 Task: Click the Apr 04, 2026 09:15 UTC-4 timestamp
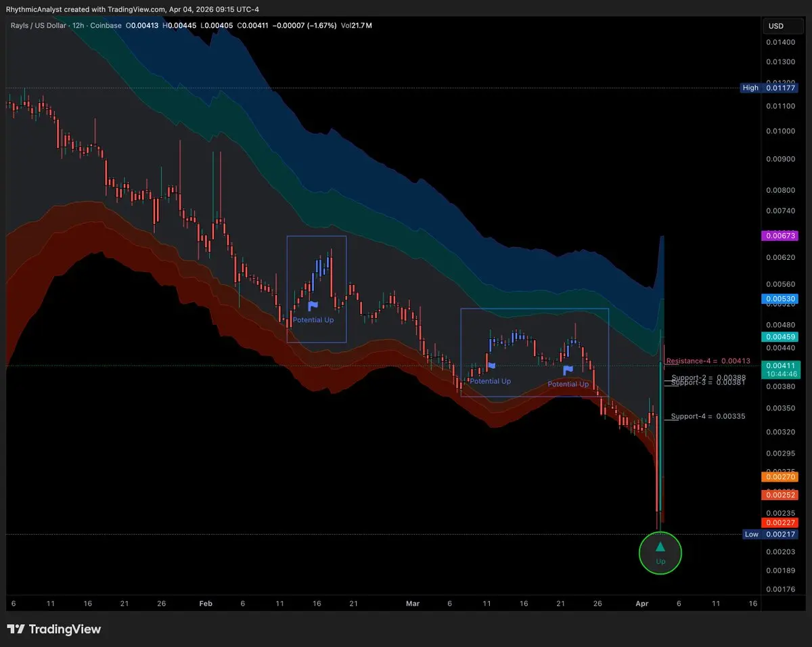215,9
